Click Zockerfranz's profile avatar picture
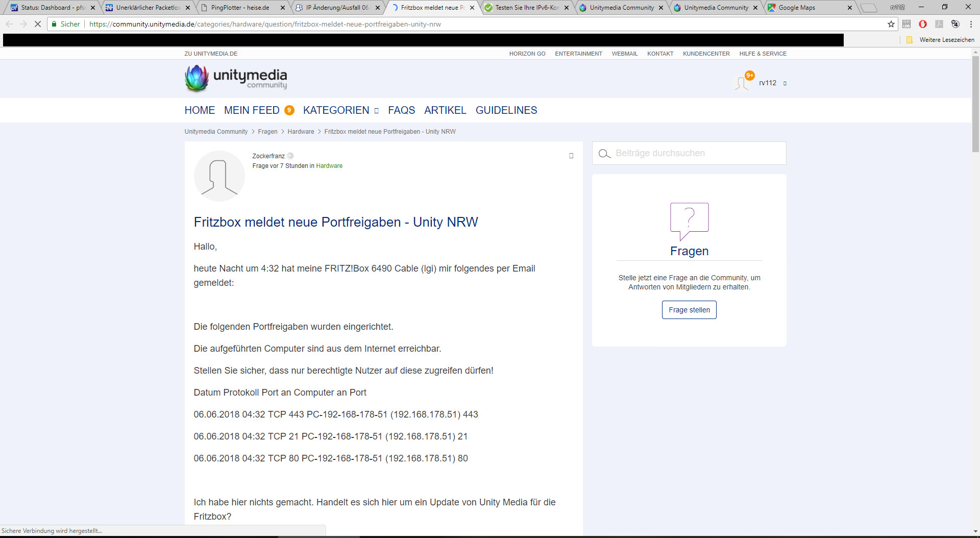Viewport: 980px width, 538px height. coord(219,176)
